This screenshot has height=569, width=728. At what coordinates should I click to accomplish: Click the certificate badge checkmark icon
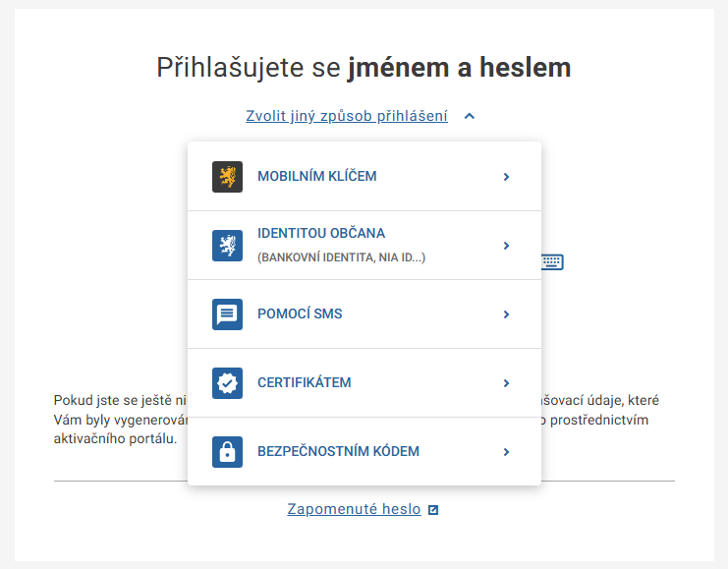(227, 383)
